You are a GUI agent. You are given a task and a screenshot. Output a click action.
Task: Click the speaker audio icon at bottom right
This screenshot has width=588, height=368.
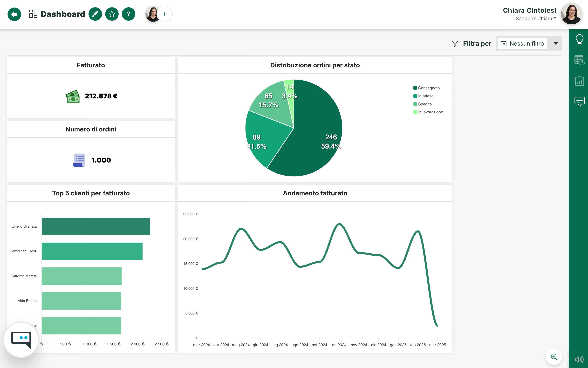point(579,359)
